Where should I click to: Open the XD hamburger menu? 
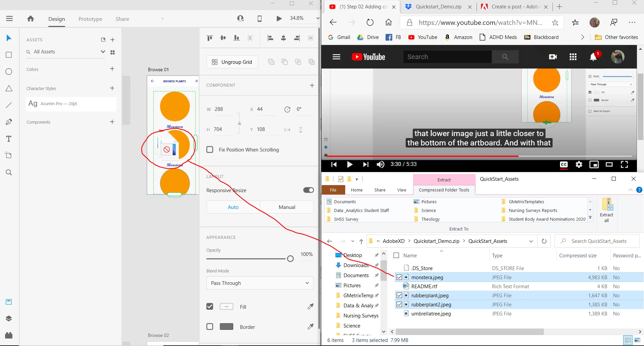click(9, 18)
